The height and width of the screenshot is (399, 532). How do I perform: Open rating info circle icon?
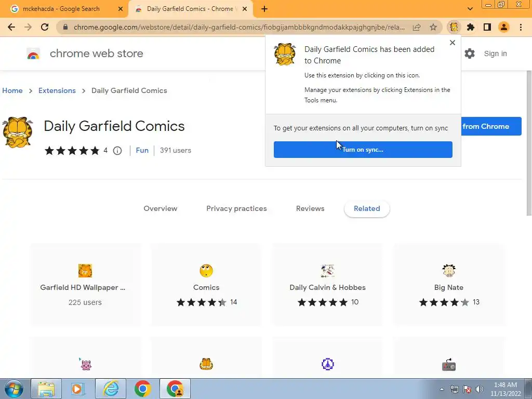117,151
